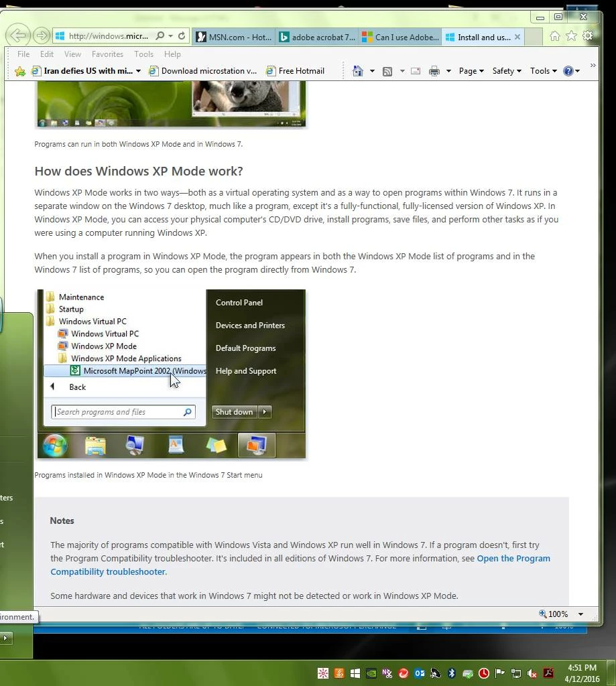Click the Java tray icon
This screenshot has width=616, height=686.
tap(339, 673)
